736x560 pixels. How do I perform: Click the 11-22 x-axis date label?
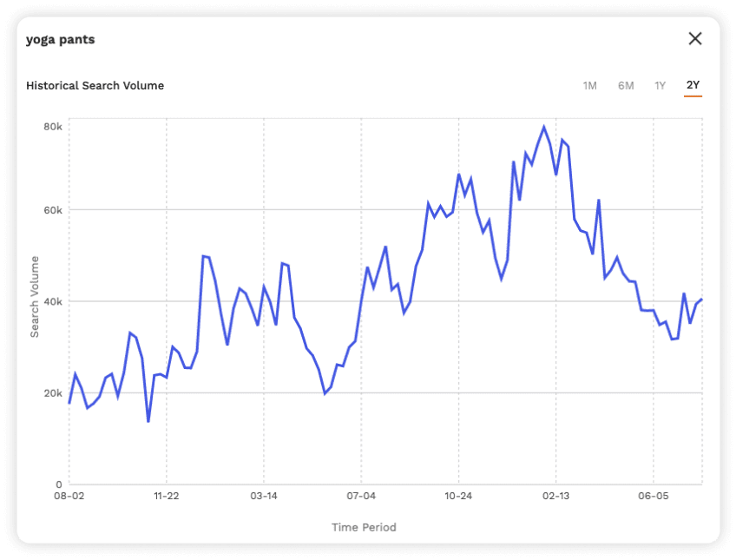pyautogui.click(x=166, y=497)
